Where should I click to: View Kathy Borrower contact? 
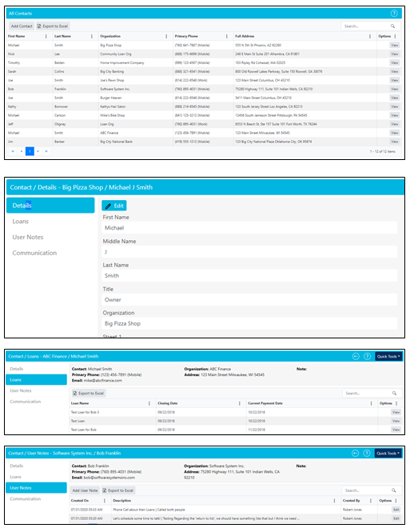point(394,106)
